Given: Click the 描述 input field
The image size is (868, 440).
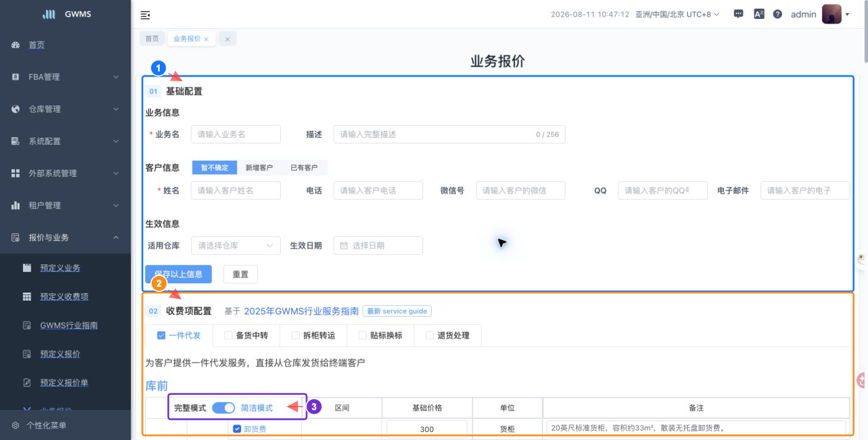Looking at the screenshot, I should tap(450, 134).
